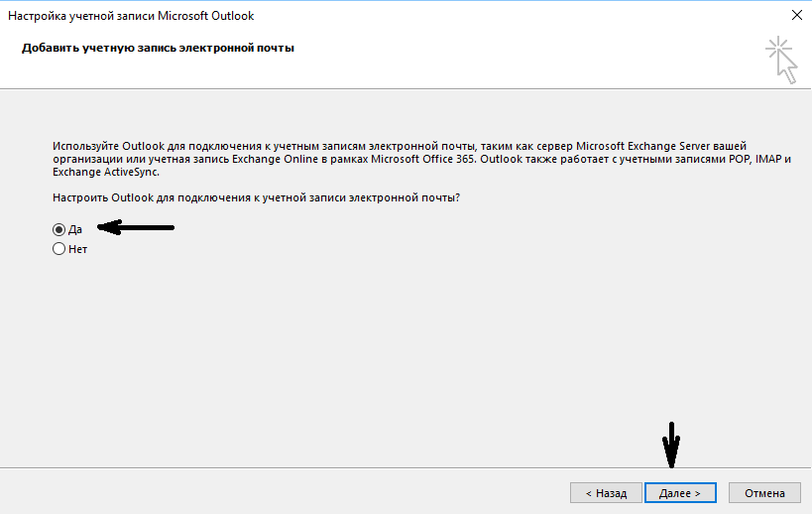
Task: Select the "Да" radio button
Action: pyautogui.click(x=58, y=229)
